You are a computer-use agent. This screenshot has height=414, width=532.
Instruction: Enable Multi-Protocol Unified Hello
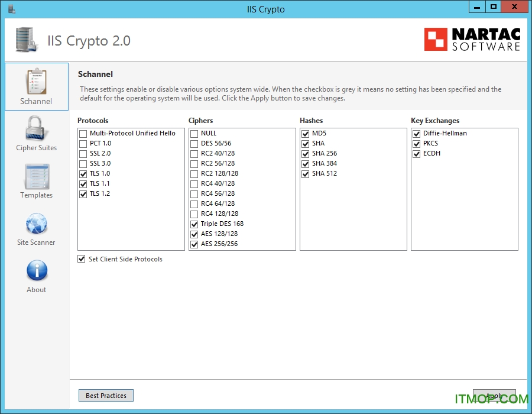pos(83,133)
